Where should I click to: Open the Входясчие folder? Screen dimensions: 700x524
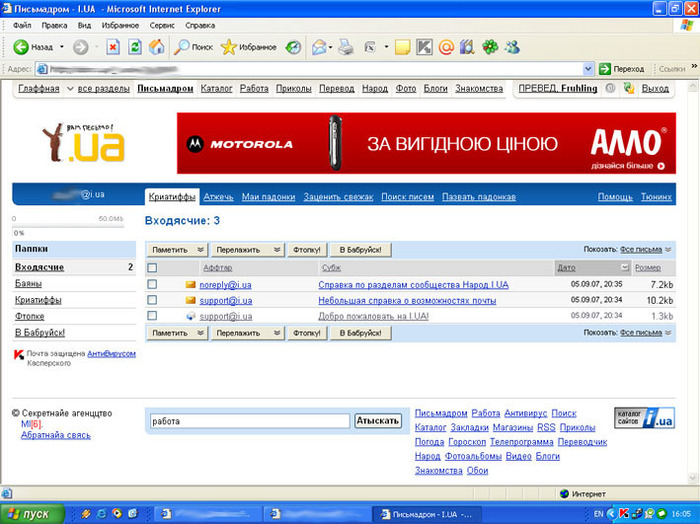(39, 267)
